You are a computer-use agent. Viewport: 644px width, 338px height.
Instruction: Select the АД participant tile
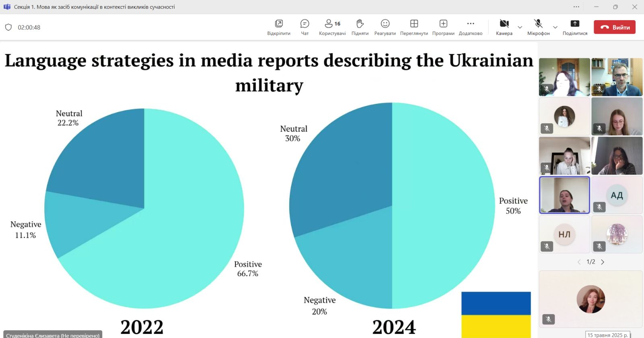(x=617, y=195)
